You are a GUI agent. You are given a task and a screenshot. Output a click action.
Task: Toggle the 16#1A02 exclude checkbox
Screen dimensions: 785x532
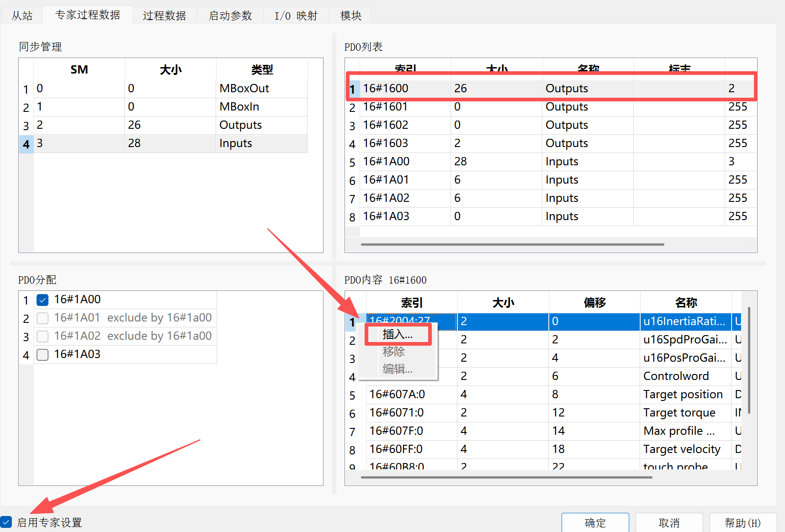coord(42,337)
